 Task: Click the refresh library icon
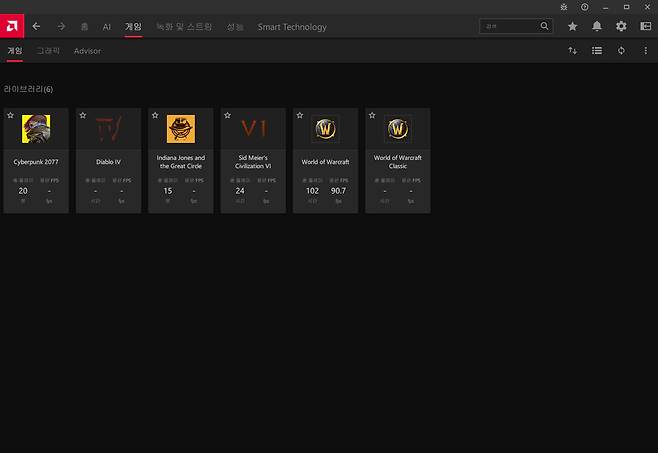(621, 50)
